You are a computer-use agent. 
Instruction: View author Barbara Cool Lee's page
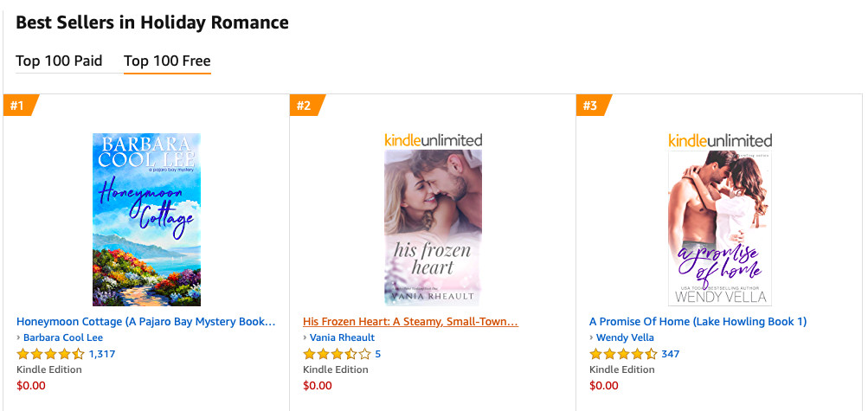tap(63, 337)
